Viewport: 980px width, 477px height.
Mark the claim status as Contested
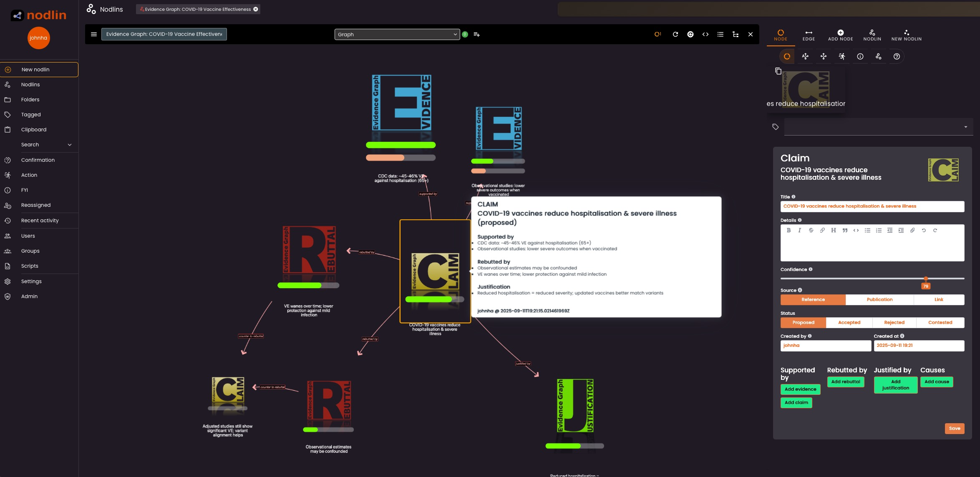point(940,322)
